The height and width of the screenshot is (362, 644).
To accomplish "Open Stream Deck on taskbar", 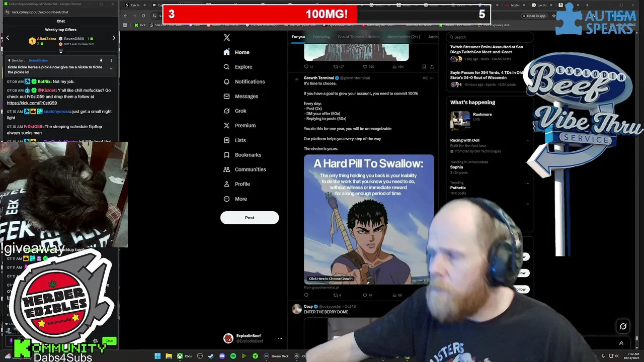I will click(x=276, y=356).
